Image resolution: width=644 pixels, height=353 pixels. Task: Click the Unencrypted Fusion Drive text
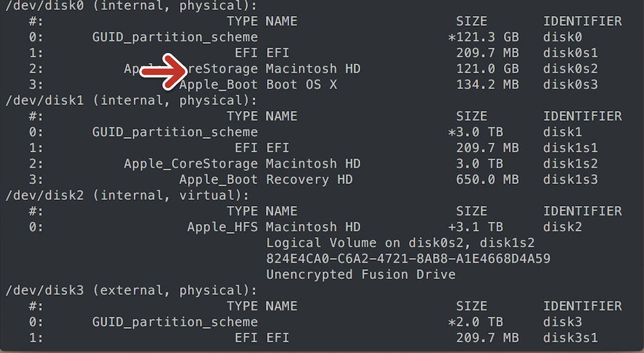pyautogui.click(x=361, y=275)
